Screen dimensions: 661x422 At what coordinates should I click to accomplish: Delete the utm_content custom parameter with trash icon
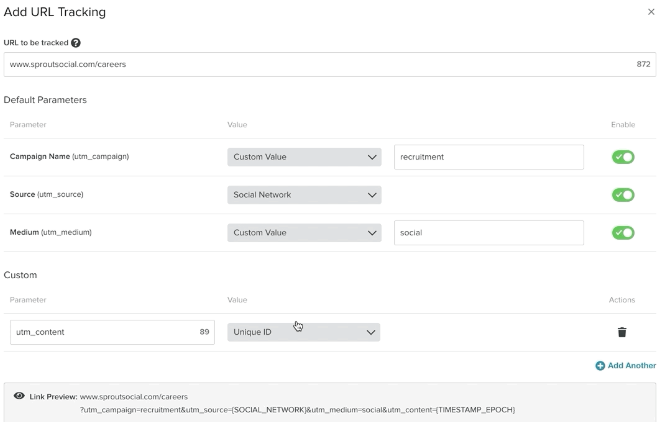pos(621,332)
